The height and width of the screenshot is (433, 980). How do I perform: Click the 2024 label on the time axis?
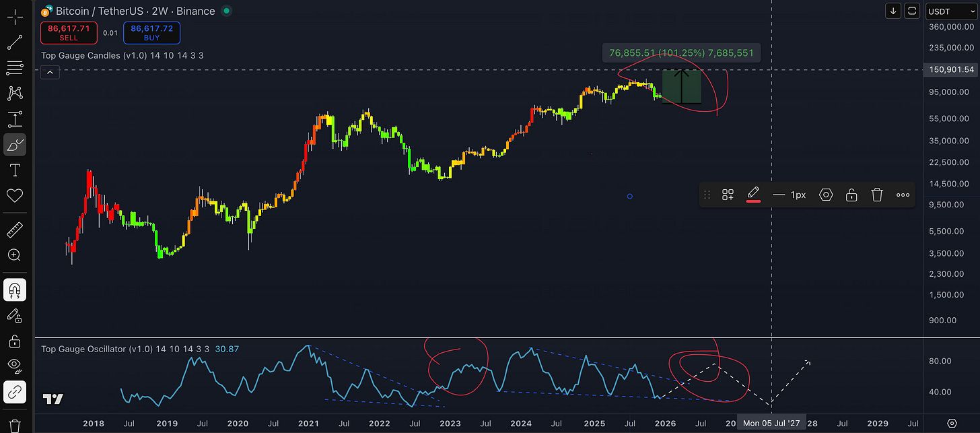tap(521, 424)
